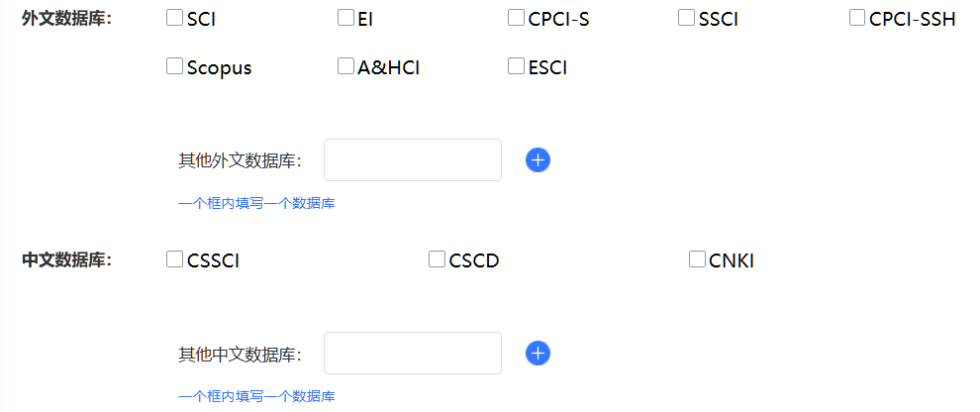Click the 其他外文数据库 field label
This screenshot has width=980, height=412.
[x=240, y=160]
